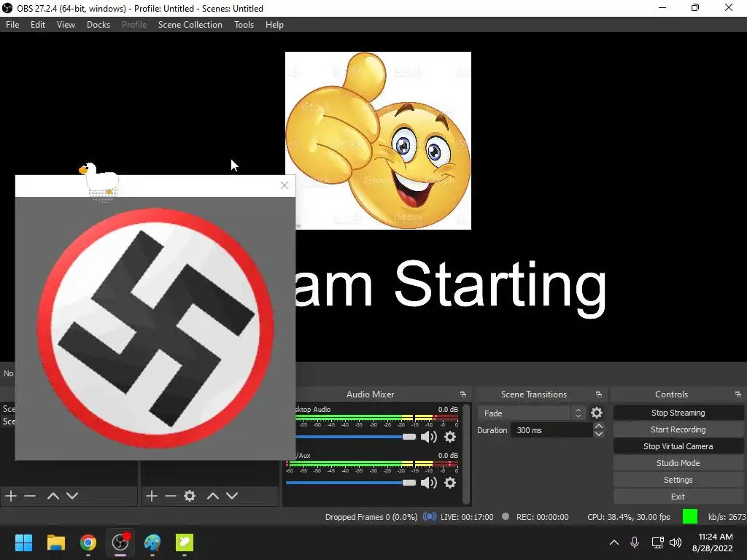Click Stop Streaming button
Image resolution: width=747 pixels, height=560 pixels.
(x=678, y=413)
